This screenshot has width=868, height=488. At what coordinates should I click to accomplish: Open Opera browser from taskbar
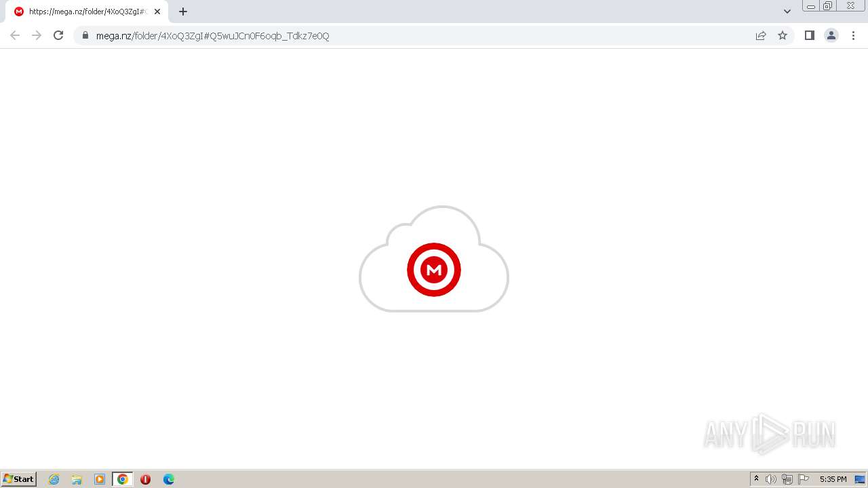145,479
